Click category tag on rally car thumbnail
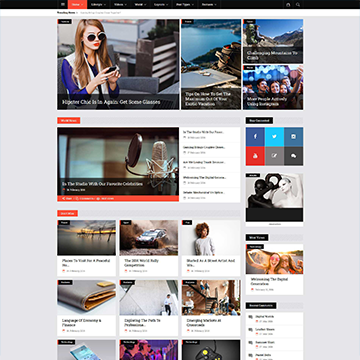This screenshot has height=360, width=360. tap(126, 222)
